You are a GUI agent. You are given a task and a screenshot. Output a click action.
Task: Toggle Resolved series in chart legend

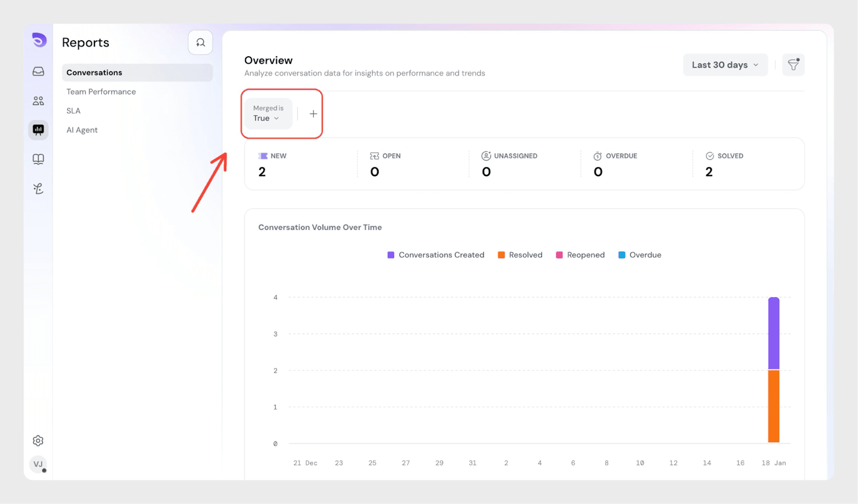coord(520,255)
